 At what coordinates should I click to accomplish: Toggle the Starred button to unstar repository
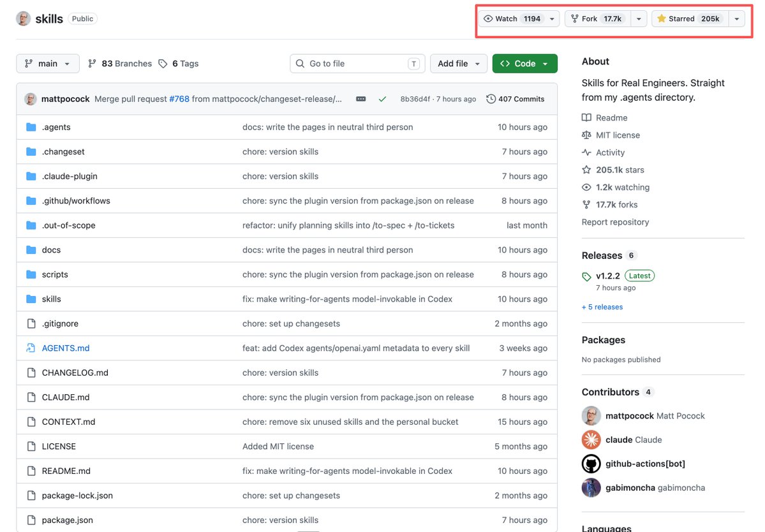[x=689, y=18]
